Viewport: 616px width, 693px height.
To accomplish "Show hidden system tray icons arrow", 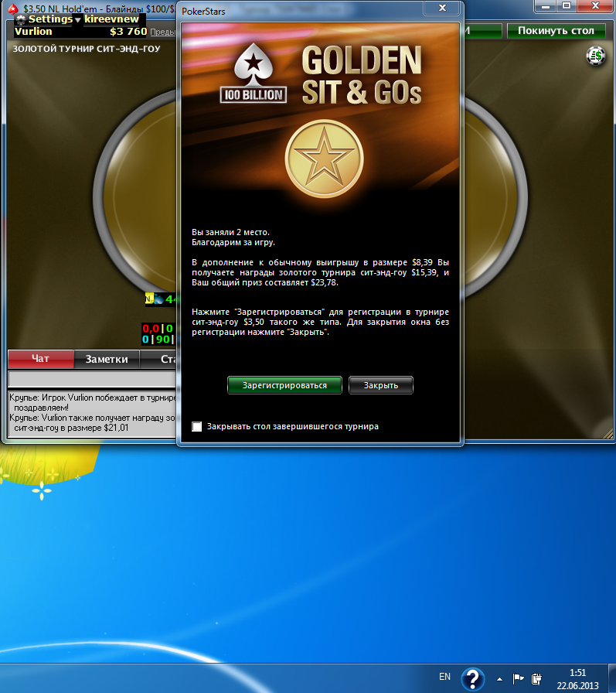I will click(x=499, y=678).
